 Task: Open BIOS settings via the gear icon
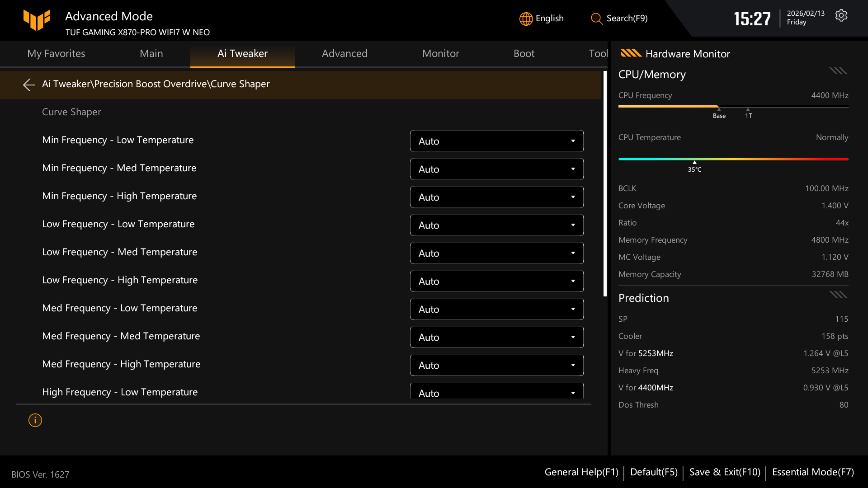click(x=841, y=15)
